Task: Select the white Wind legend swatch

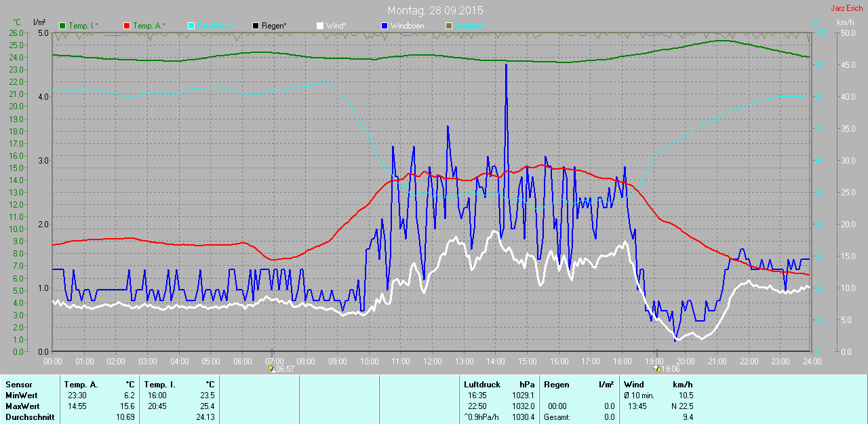Action: click(x=320, y=26)
